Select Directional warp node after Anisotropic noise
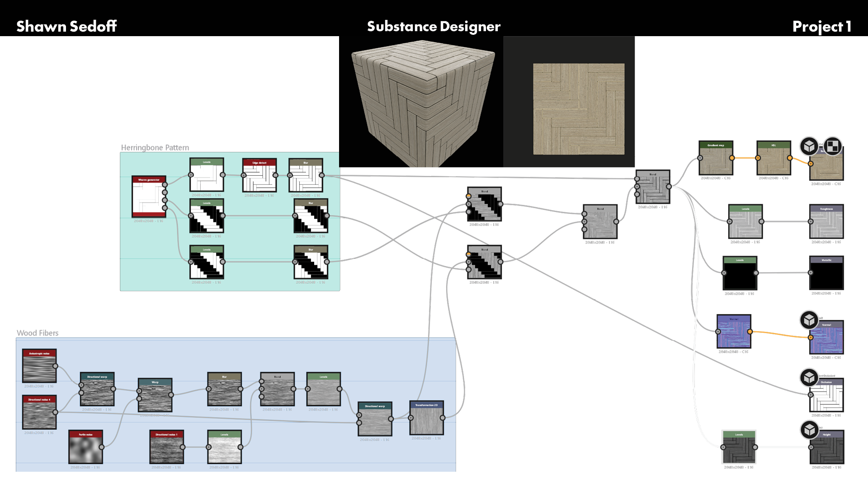This screenshot has width=868, height=488. pyautogui.click(x=97, y=389)
